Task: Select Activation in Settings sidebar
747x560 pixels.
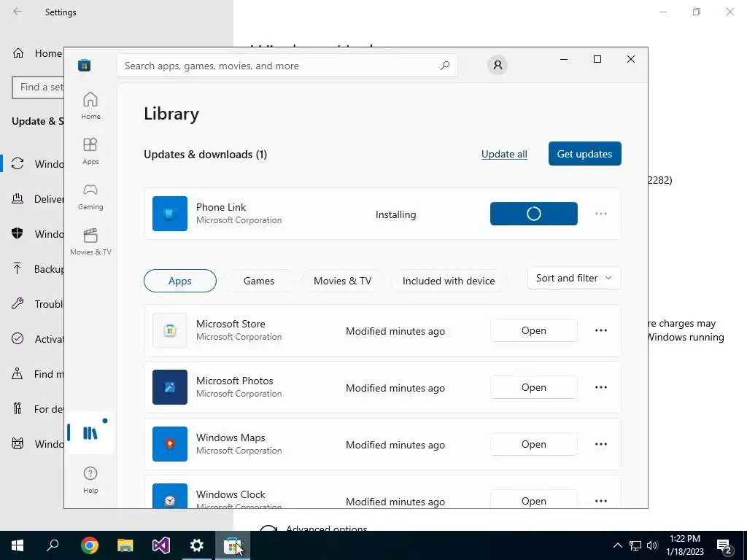Action: coord(37,339)
